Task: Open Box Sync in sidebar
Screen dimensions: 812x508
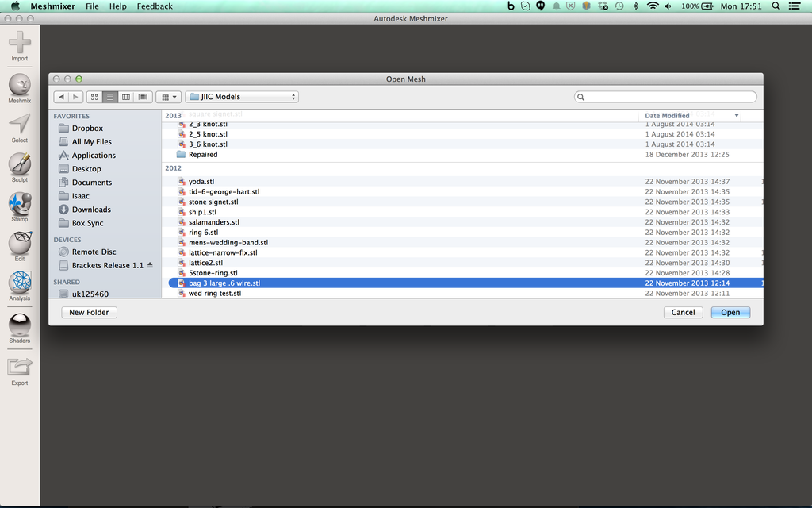Action: click(87, 223)
